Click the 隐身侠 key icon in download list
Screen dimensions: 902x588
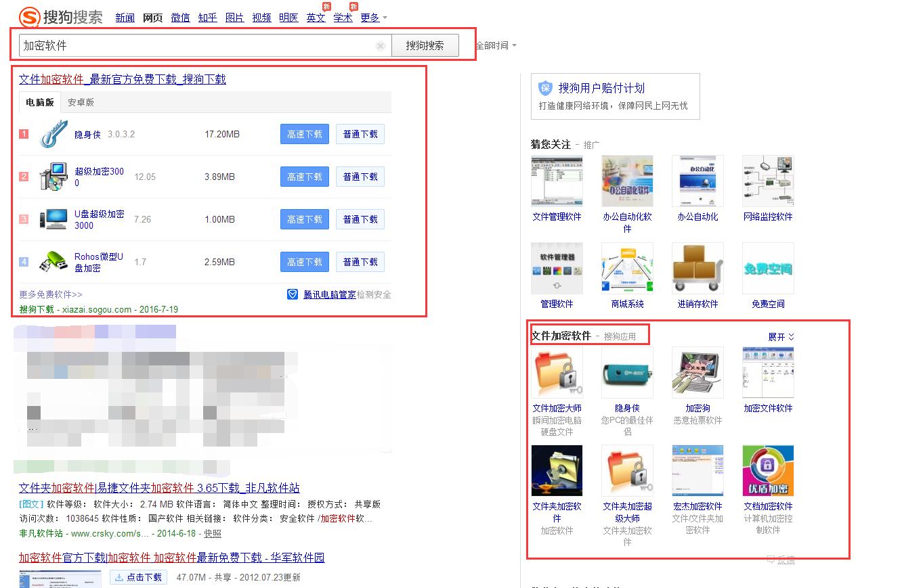tap(53, 134)
